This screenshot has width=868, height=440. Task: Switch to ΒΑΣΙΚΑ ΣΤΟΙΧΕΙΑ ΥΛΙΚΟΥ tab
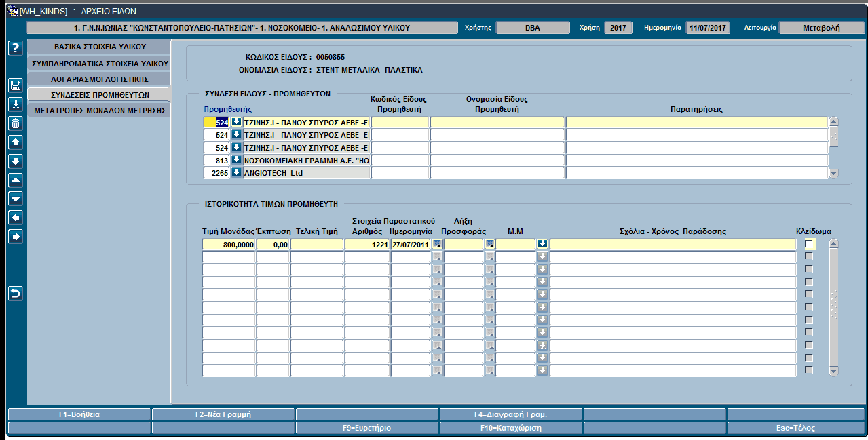tap(100, 47)
